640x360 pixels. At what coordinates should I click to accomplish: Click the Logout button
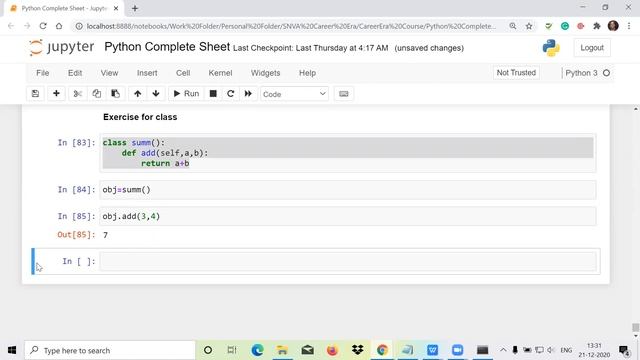(x=592, y=48)
